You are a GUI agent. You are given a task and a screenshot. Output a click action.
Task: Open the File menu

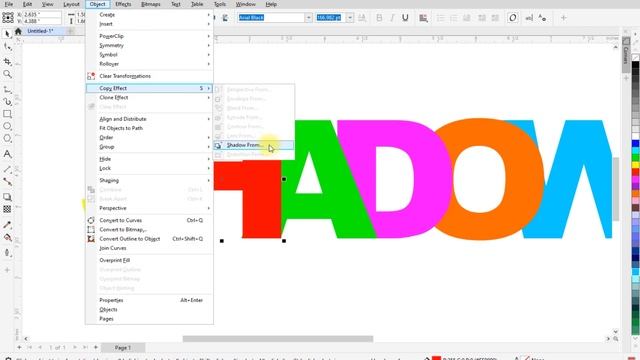coord(9,4)
